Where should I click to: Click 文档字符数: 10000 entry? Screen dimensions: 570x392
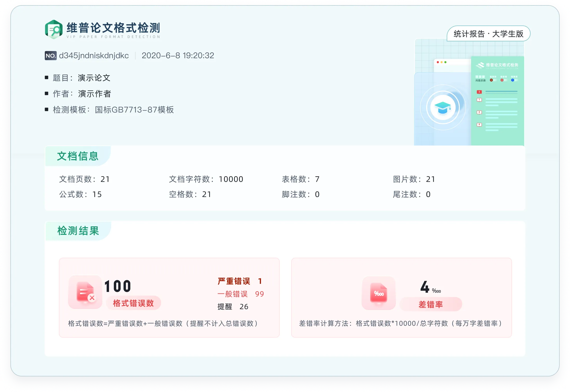[x=206, y=179]
